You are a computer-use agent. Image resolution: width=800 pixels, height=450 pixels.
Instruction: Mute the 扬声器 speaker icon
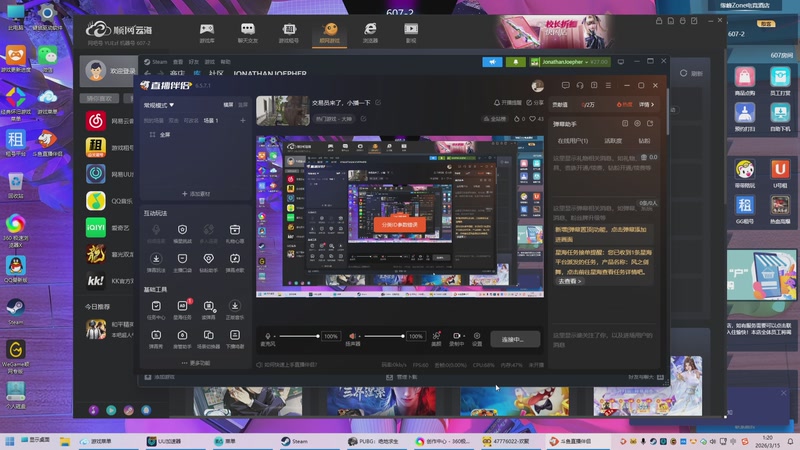[x=353, y=336]
